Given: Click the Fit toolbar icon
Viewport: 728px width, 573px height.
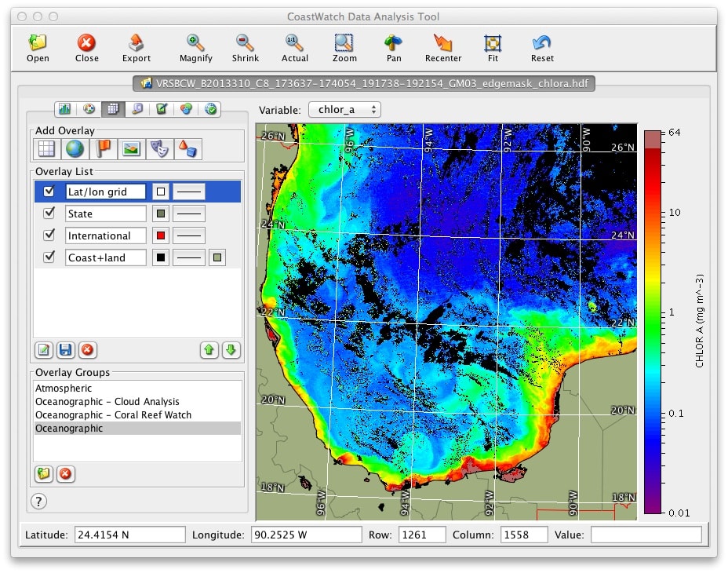Looking at the screenshot, I should (493, 47).
